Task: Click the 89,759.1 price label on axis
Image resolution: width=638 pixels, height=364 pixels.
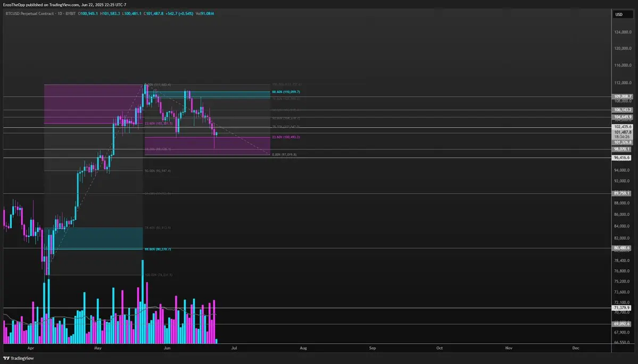Action: click(x=622, y=194)
